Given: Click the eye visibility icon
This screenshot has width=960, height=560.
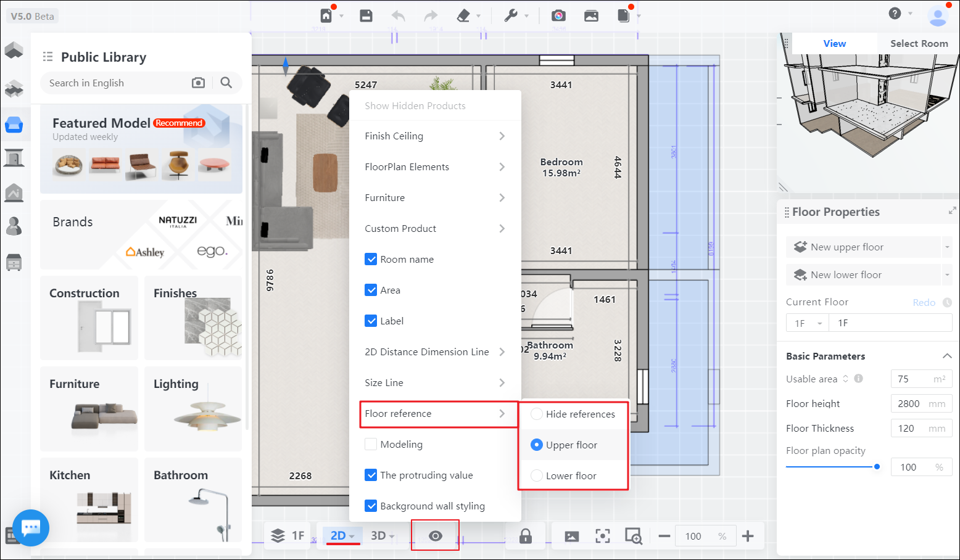Looking at the screenshot, I should pyautogui.click(x=435, y=536).
